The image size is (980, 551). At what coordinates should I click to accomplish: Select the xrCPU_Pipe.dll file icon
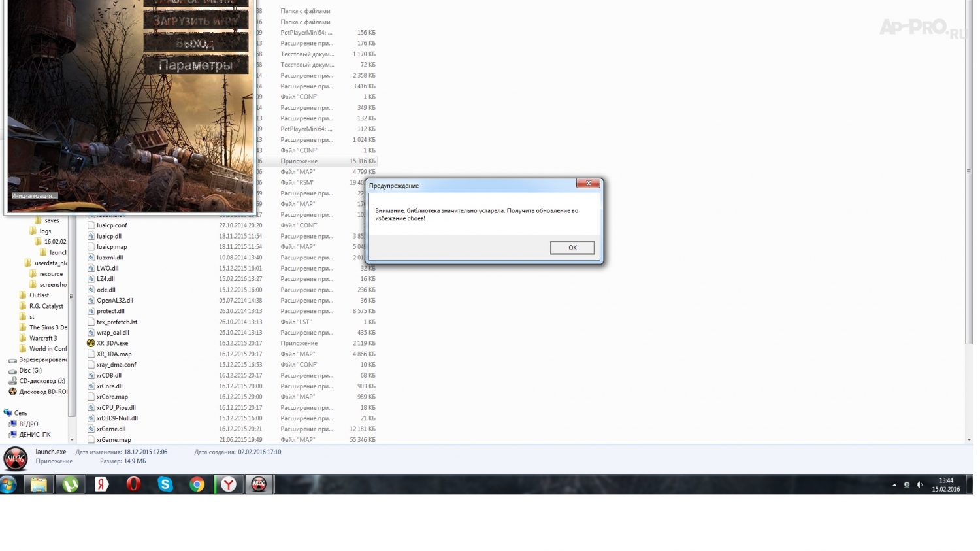(x=91, y=407)
